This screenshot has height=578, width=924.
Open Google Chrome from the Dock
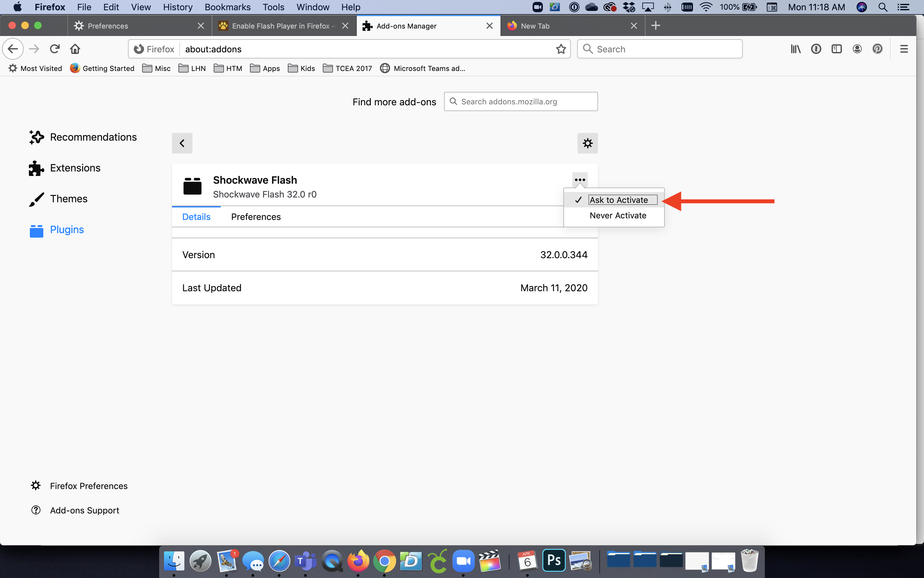[384, 561]
